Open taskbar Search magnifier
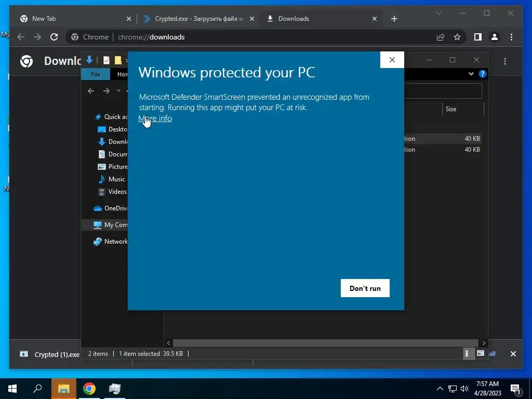The width and height of the screenshot is (532, 399). [37, 389]
